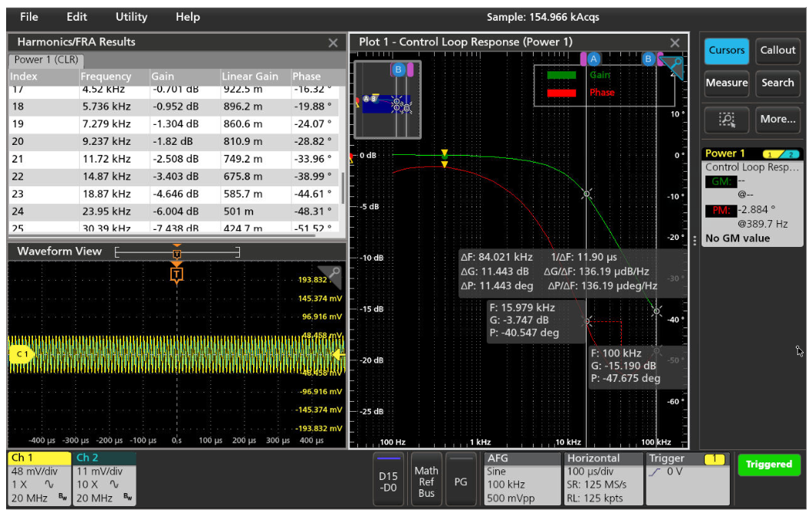Click the Waveform View zoom magnifier icon
The width and height of the screenshot is (812, 513).
pos(334,273)
